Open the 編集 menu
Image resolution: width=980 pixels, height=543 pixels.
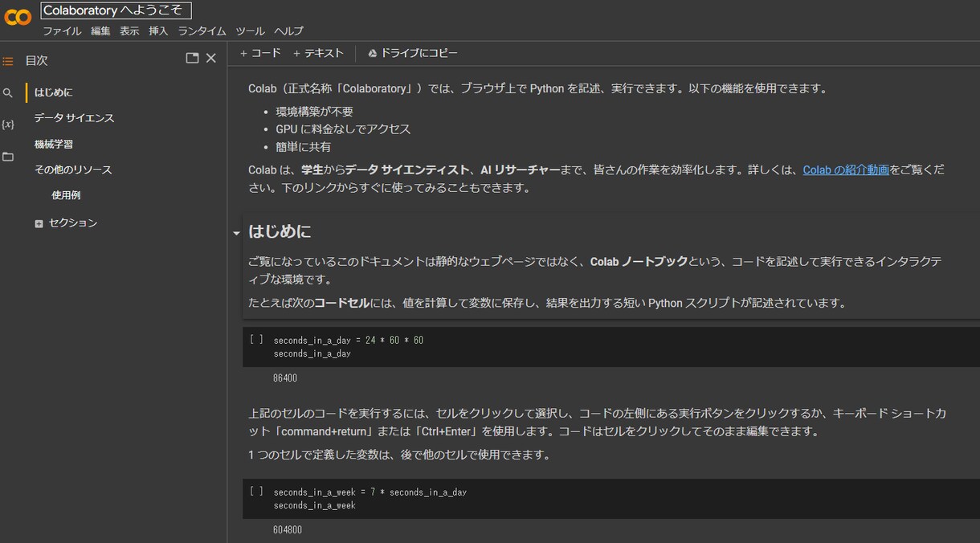click(100, 31)
